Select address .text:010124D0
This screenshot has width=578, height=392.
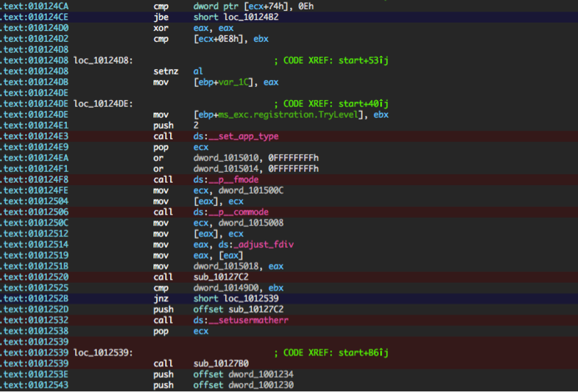tap(35, 28)
